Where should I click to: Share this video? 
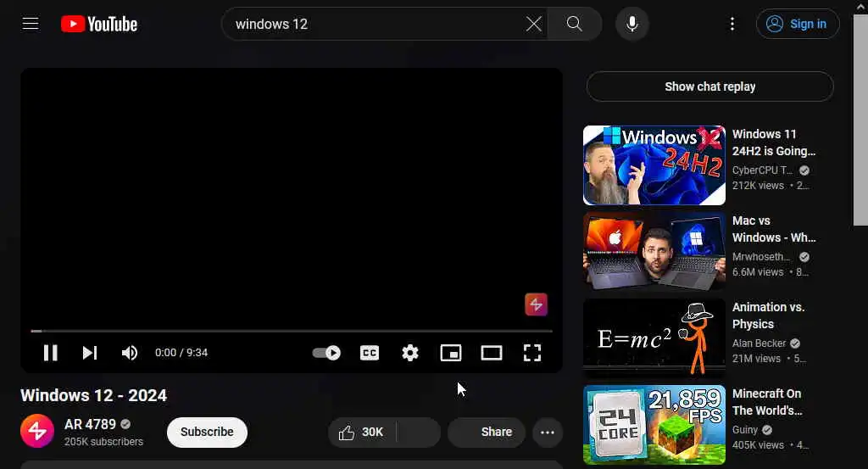[486, 432]
